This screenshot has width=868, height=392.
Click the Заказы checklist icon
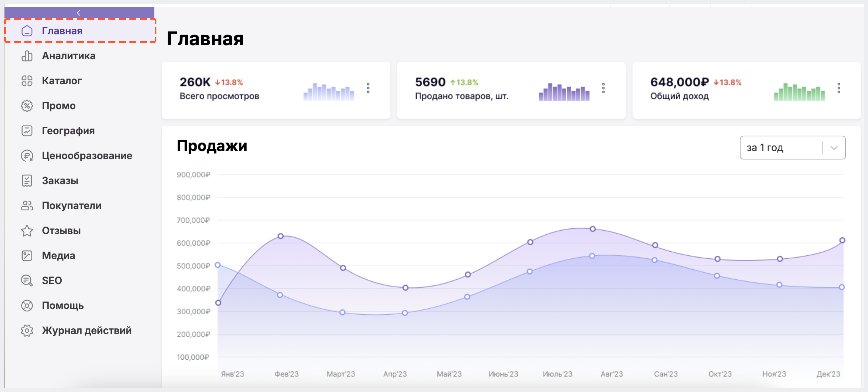click(27, 180)
